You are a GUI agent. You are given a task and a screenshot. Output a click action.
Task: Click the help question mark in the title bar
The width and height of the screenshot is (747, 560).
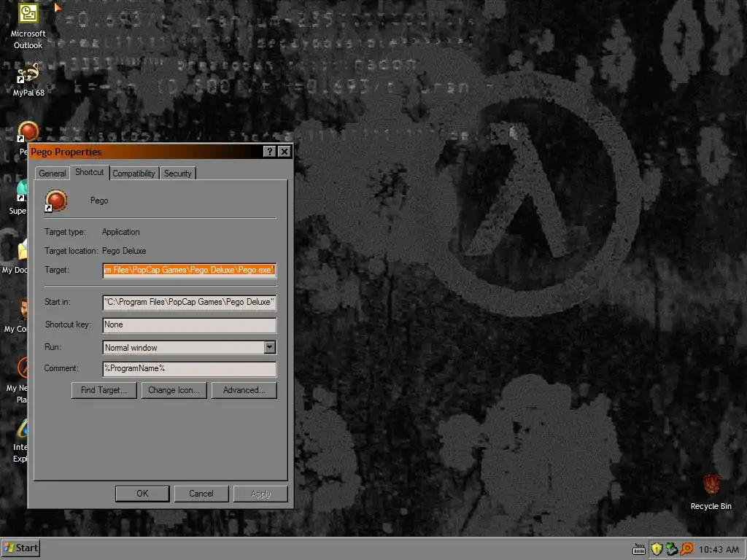[270, 152]
